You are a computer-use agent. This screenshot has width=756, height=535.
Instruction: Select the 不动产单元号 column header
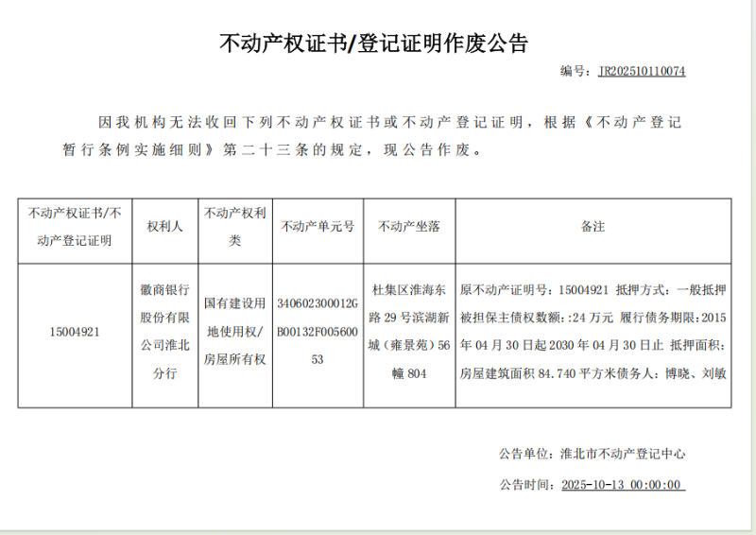click(318, 228)
